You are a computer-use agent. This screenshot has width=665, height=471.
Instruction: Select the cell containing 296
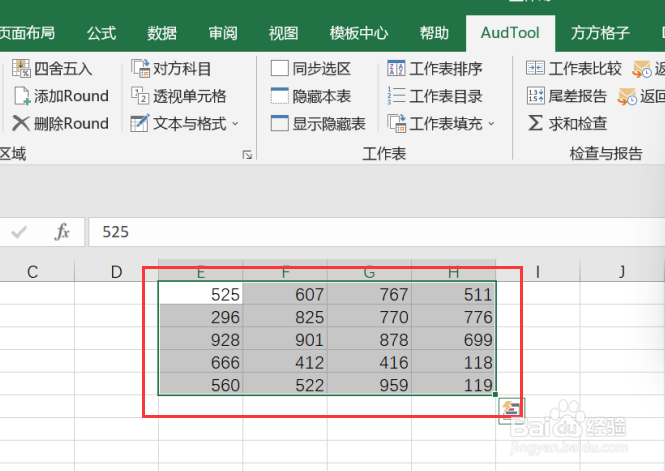click(x=200, y=316)
